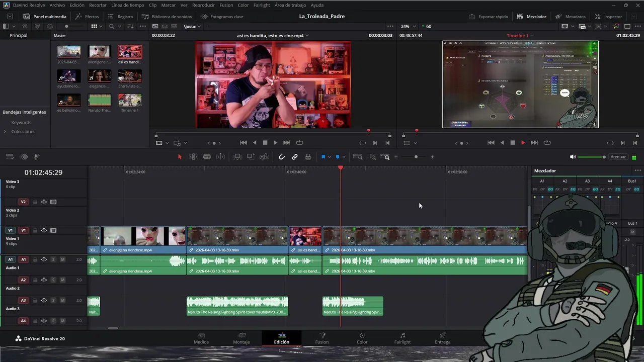Mute monitoring via speaker icon

pyautogui.click(x=573, y=157)
